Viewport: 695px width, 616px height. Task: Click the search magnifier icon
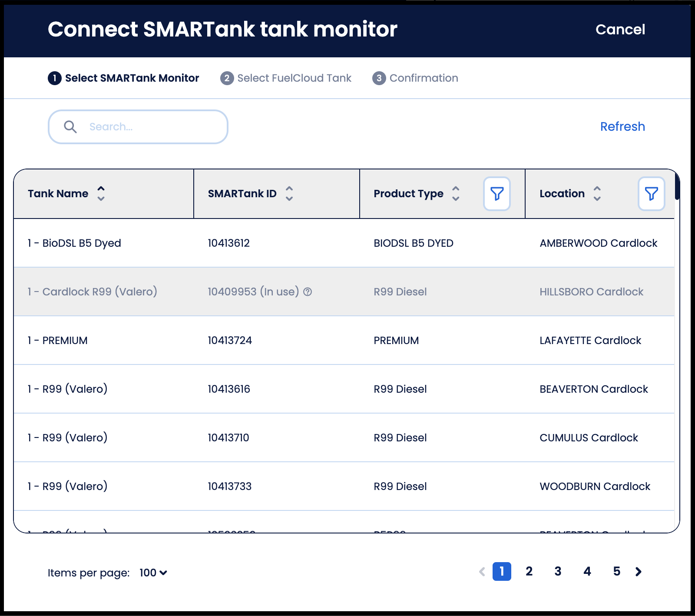70,127
